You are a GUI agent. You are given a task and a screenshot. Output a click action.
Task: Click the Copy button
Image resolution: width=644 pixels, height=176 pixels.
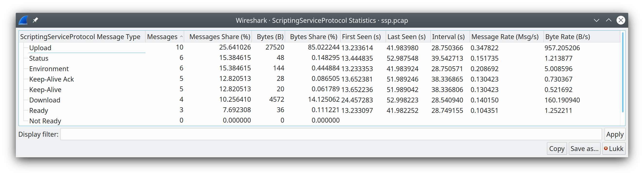click(x=556, y=149)
